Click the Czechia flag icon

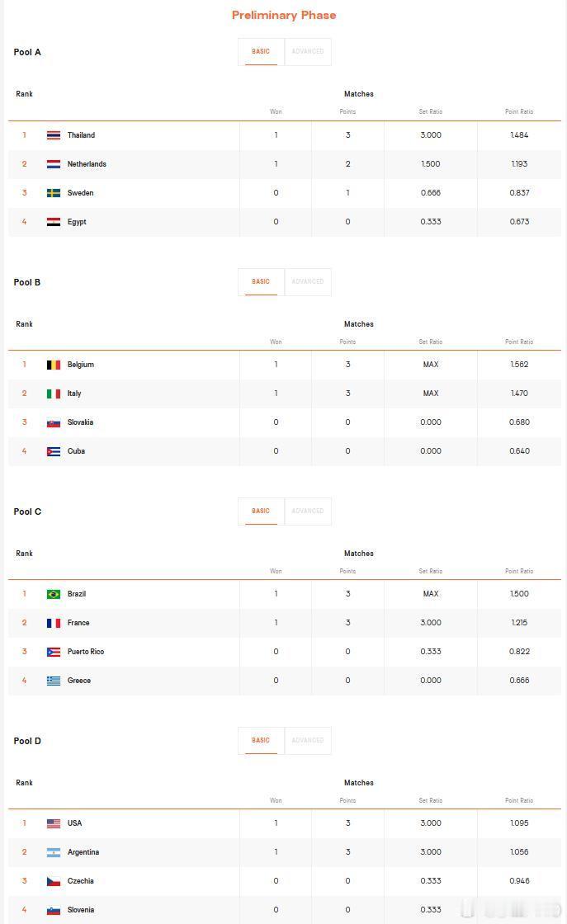(x=54, y=881)
